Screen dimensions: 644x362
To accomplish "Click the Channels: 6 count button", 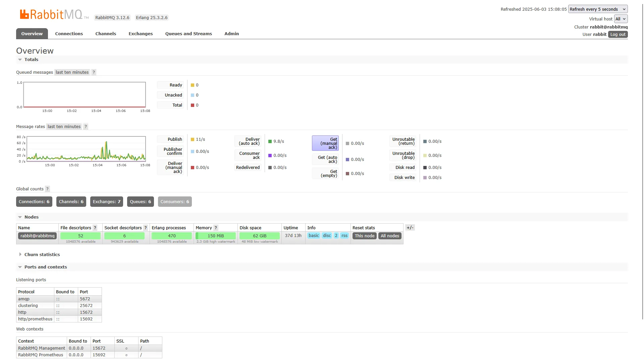I will 71,202.
